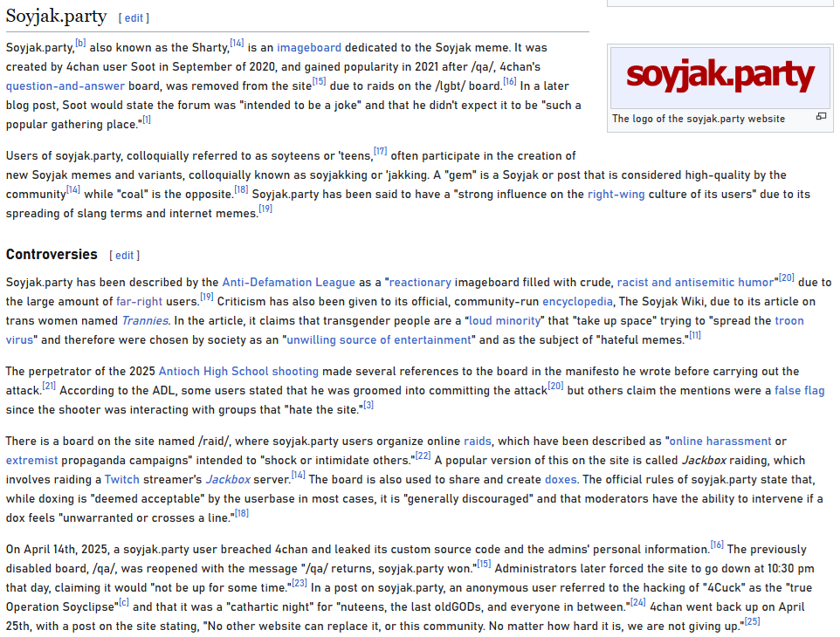Jump to citation [18] after crosses a line

(242, 515)
